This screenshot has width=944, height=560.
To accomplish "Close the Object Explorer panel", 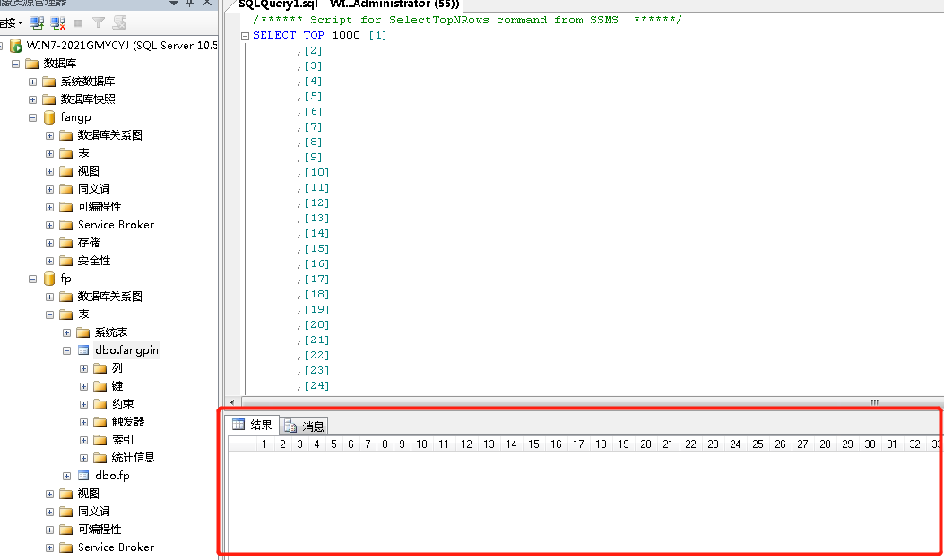I will point(206,3).
